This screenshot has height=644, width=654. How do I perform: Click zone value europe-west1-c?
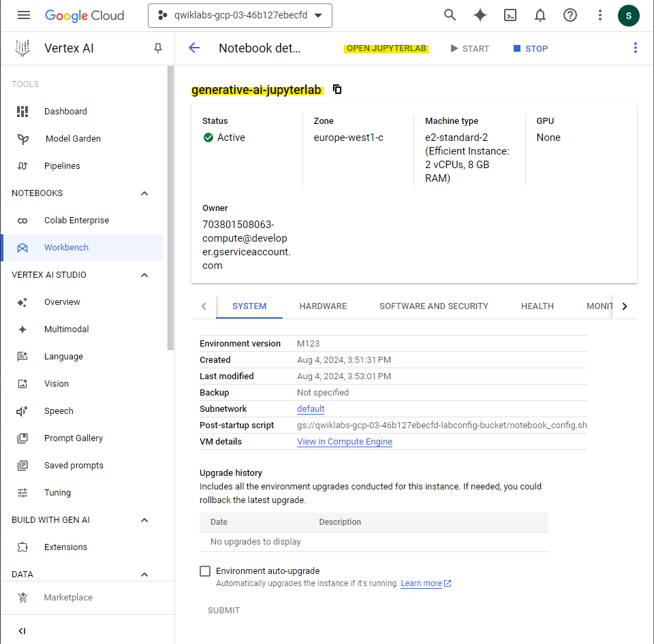tap(348, 138)
